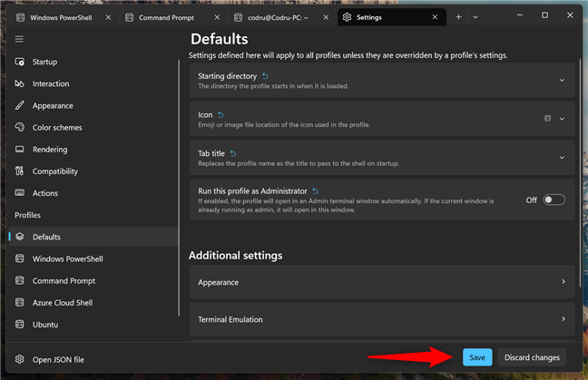Open Terminal Emulation settings chevron
Image resolution: width=588 pixels, height=380 pixels.
click(x=563, y=318)
